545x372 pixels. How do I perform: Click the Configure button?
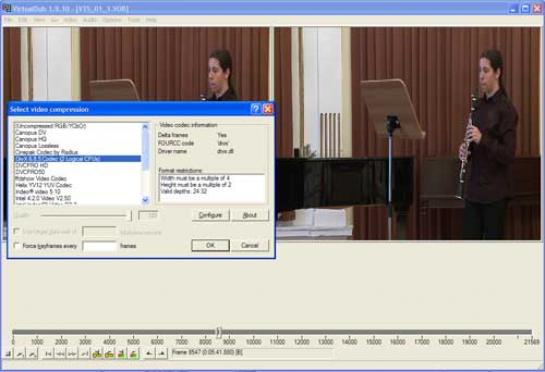211,215
